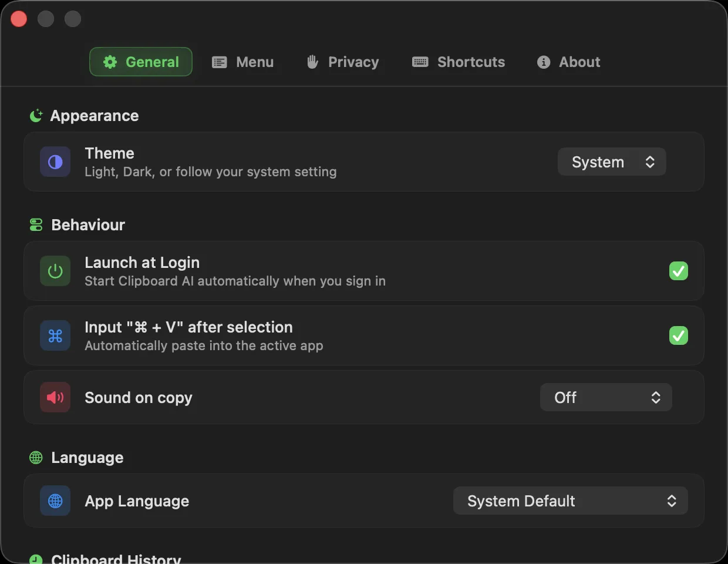Open the Sound on copy dropdown
The width and height of the screenshot is (728, 564).
click(x=606, y=397)
